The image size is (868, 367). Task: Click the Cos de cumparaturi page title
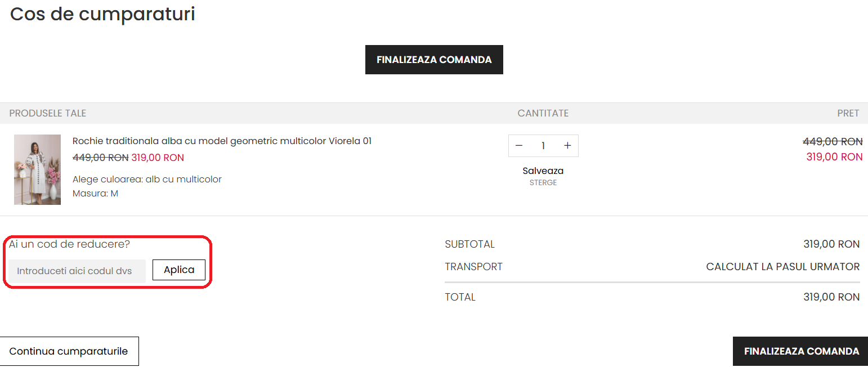[102, 14]
